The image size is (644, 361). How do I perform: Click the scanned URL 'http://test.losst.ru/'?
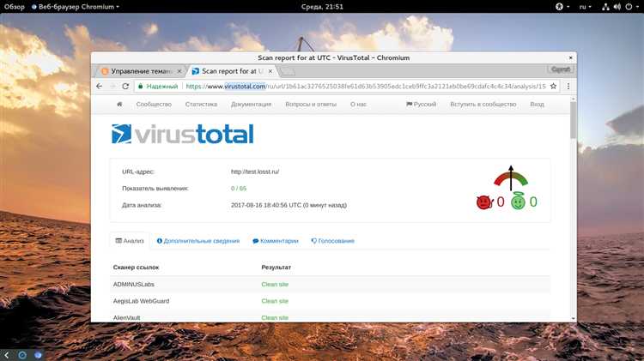pos(255,171)
